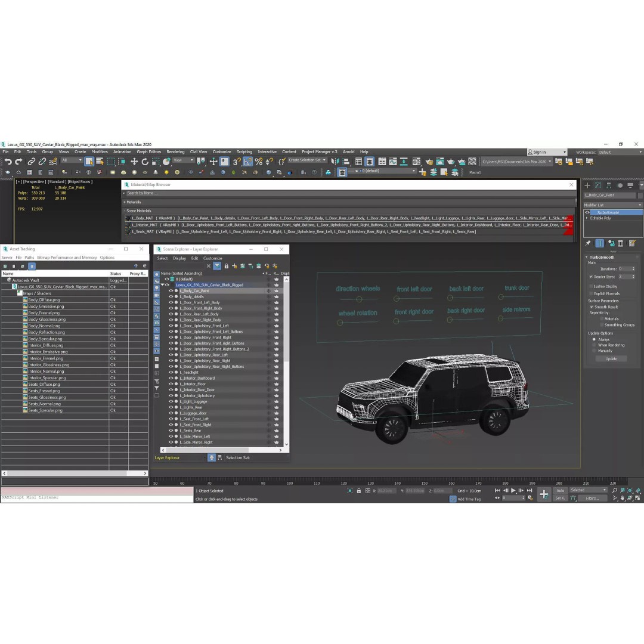Go to the animation end frame
Image resolution: width=644 pixels, height=644 pixels.
[x=530, y=490]
